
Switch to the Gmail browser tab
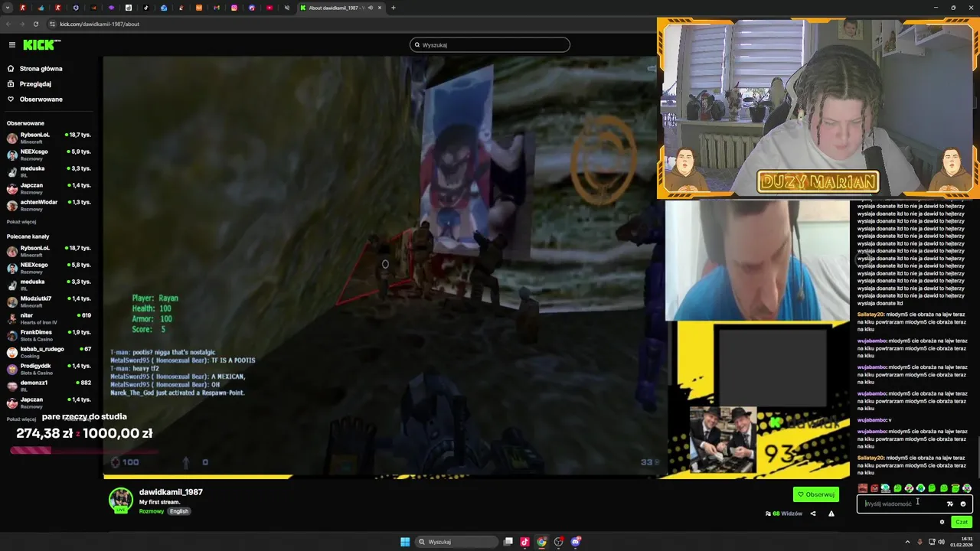pyautogui.click(x=217, y=8)
